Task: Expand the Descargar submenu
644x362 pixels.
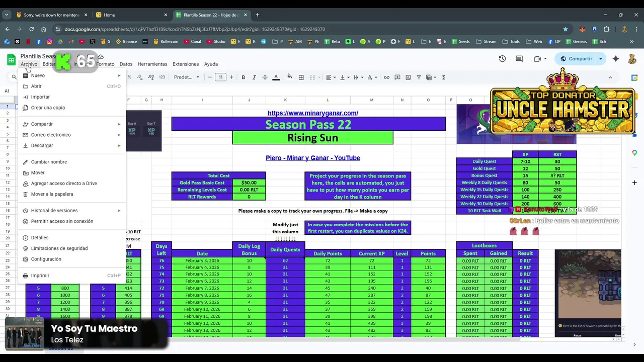Action: (x=72, y=146)
